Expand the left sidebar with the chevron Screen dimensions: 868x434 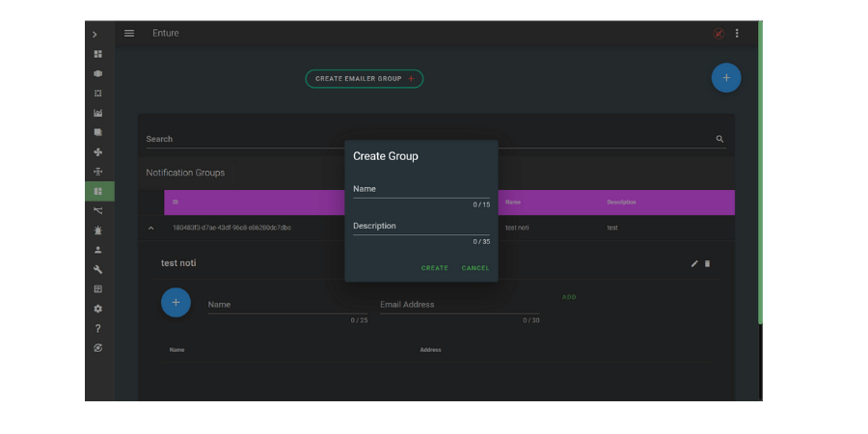pyautogui.click(x=95, y=35)
